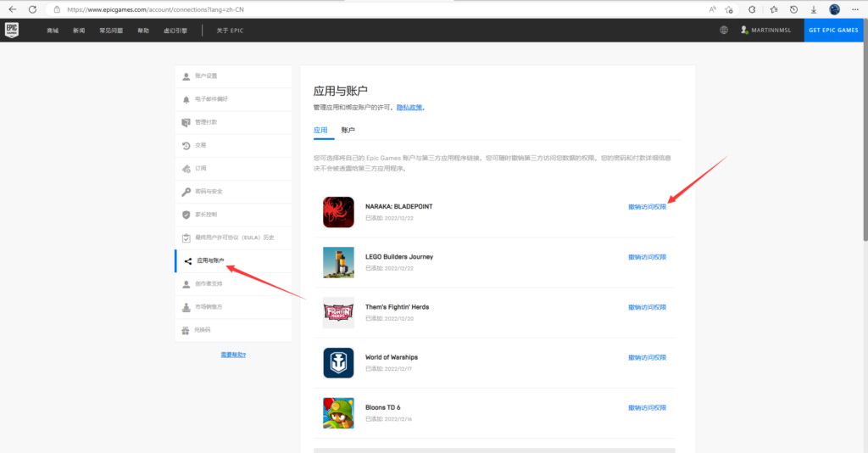Open browser settings and more menu
The image size is (868, 453).
tap(855, 9)
